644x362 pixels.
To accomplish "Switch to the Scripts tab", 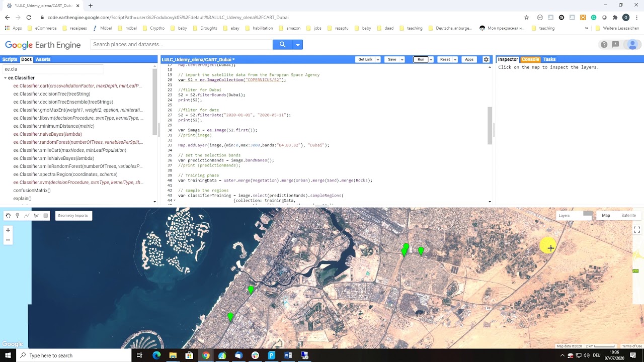I will tap(10, 59).
